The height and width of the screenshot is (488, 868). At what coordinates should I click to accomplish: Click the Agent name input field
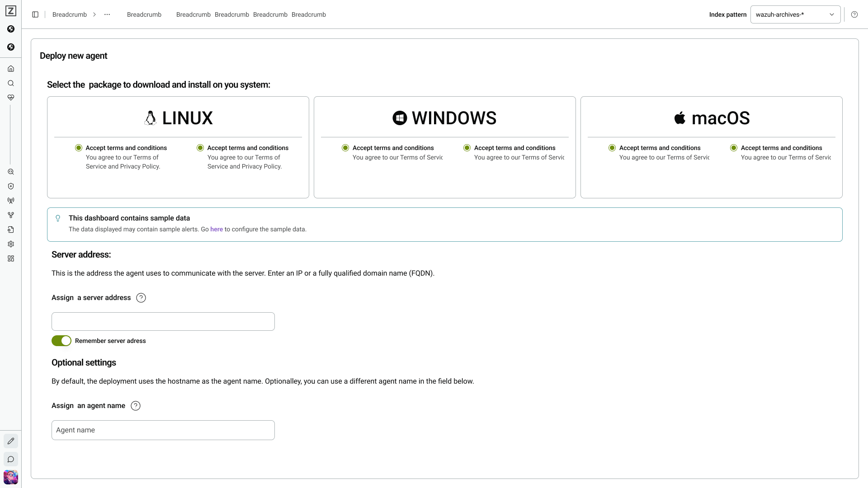tap(163, 430)
